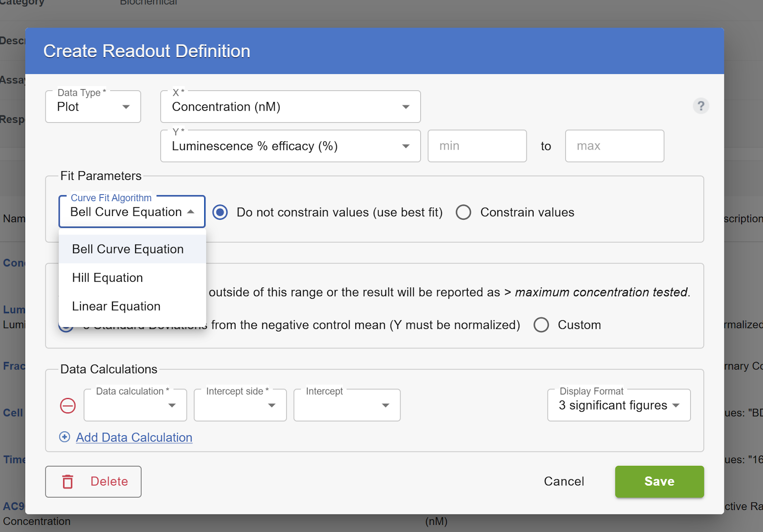Click the trash icon on Delete button
Viewport: 763px width, 532px height.
68,481
